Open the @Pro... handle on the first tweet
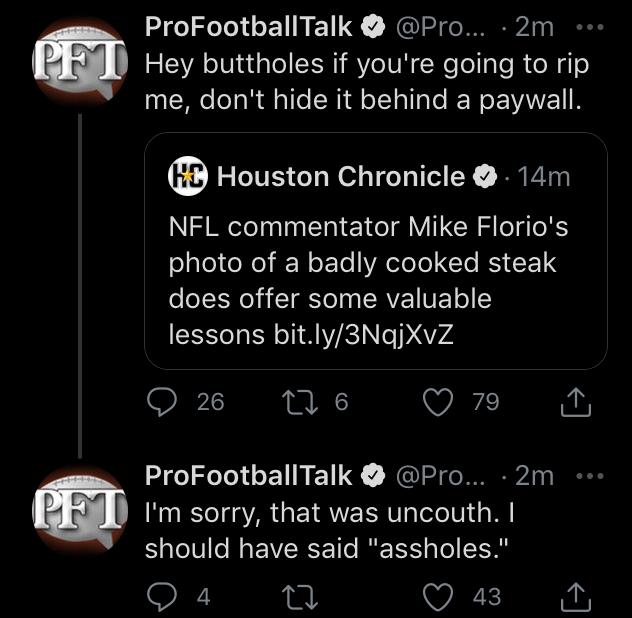 441,28
